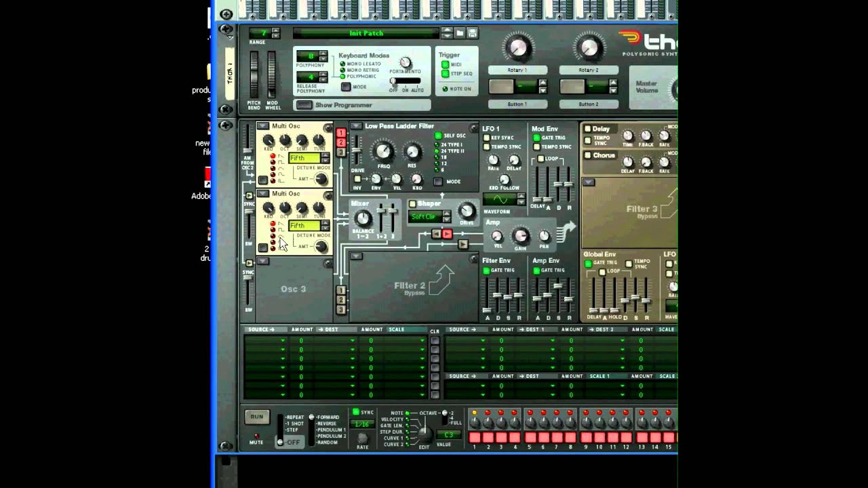Viewport: 868px width, 488px height.
Task: Click the LFO 1 Rate knob
Action: 494,160
